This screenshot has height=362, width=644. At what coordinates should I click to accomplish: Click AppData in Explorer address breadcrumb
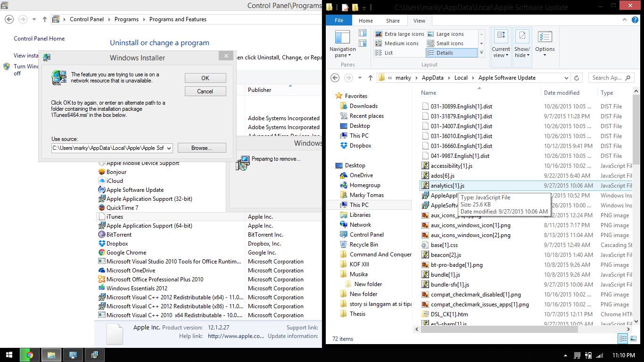[x=432, y=78]
